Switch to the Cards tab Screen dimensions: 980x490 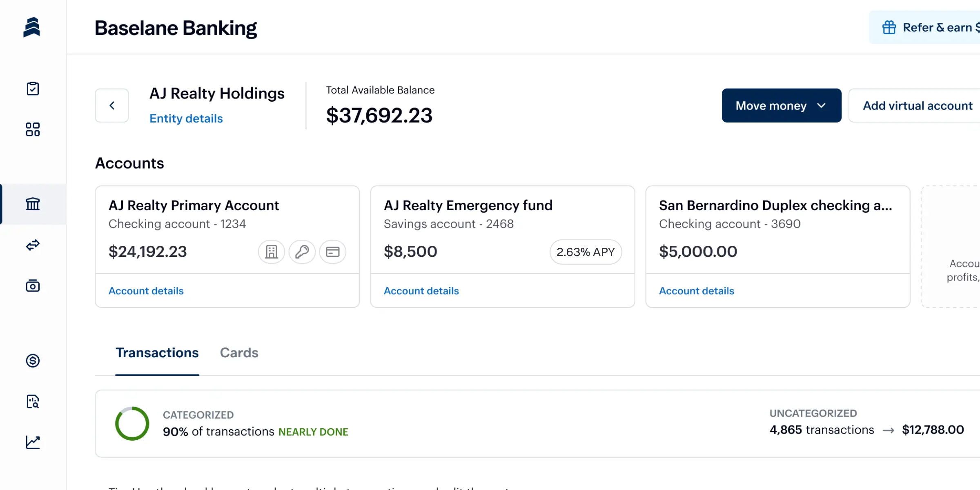tap(239, 353)
